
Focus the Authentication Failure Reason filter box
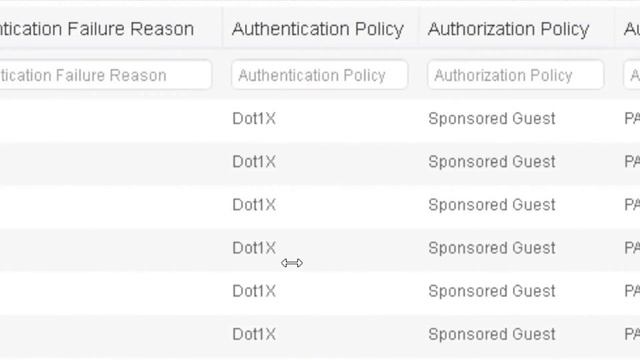click(x=106, y=75)
